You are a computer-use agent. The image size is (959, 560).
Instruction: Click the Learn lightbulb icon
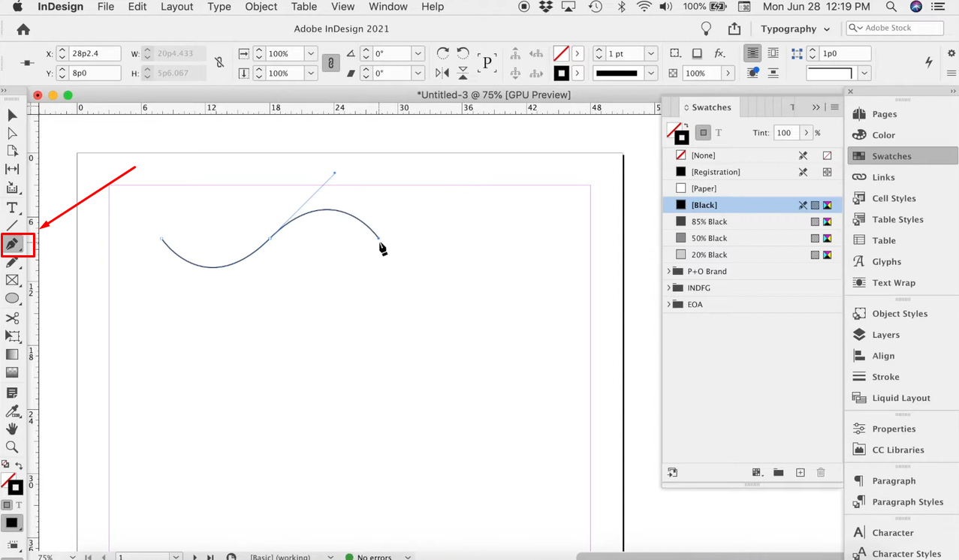click(706, 29)
